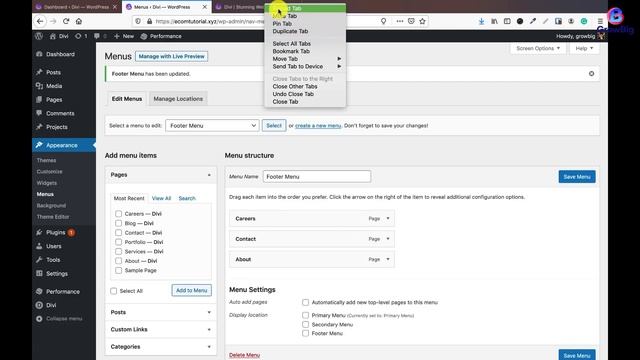The height and width of the screenshot is (360, 640).
Task: Expand the Posts add-items section
Action: [209, 312]
